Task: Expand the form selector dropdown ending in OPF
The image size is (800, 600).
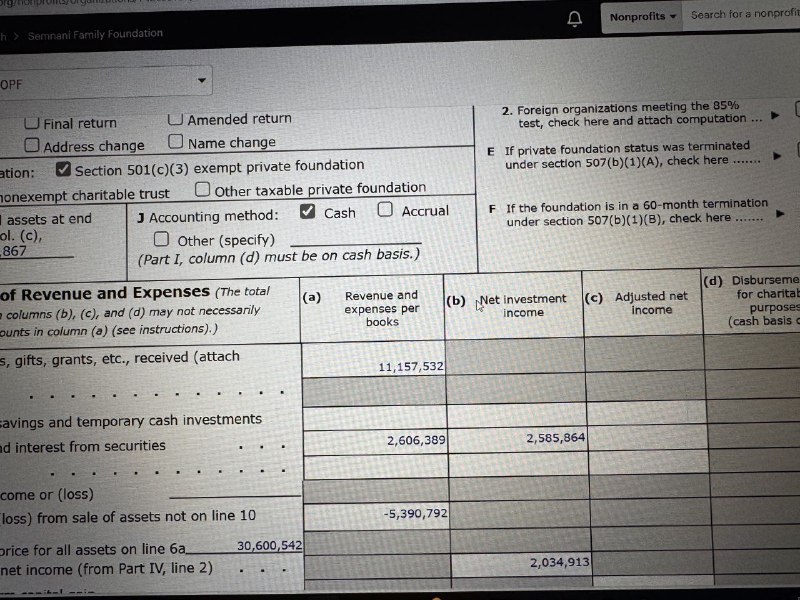Action: (106, 82)
